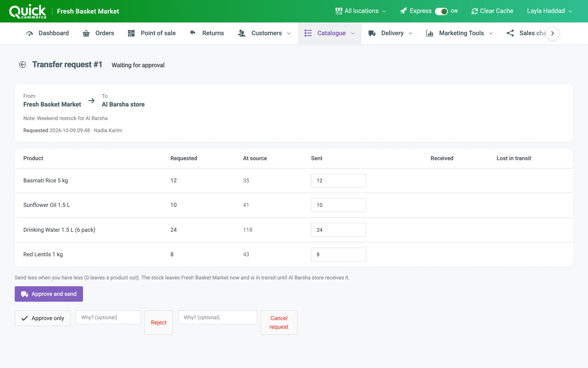This screenshot has width=588, height=368.
Task: Edit the Sent quantity for Basmati Rice
Action: (x=338, y=181)
